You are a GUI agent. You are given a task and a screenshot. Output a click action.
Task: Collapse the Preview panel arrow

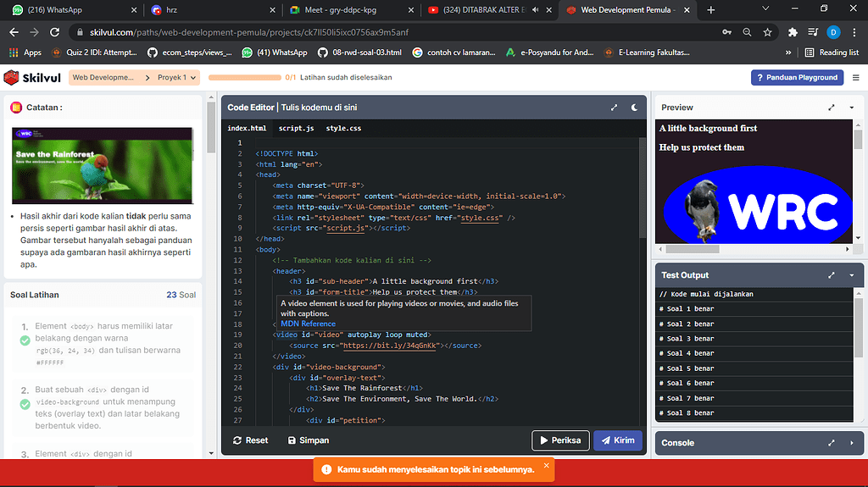pyautogui.click(x=851, y=108)
